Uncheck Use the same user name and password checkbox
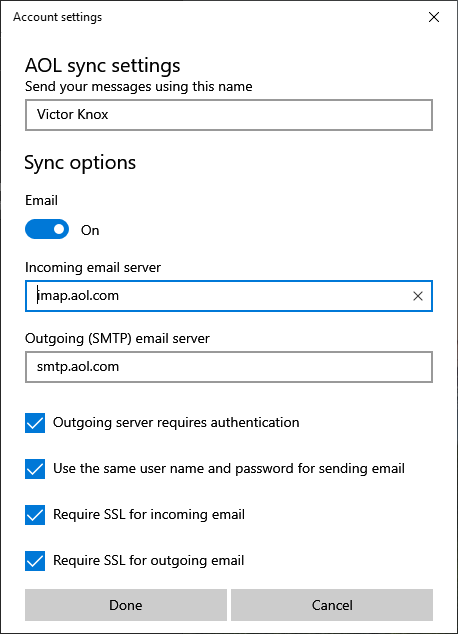This screenshot has height=634, width=458. point(35,469)
